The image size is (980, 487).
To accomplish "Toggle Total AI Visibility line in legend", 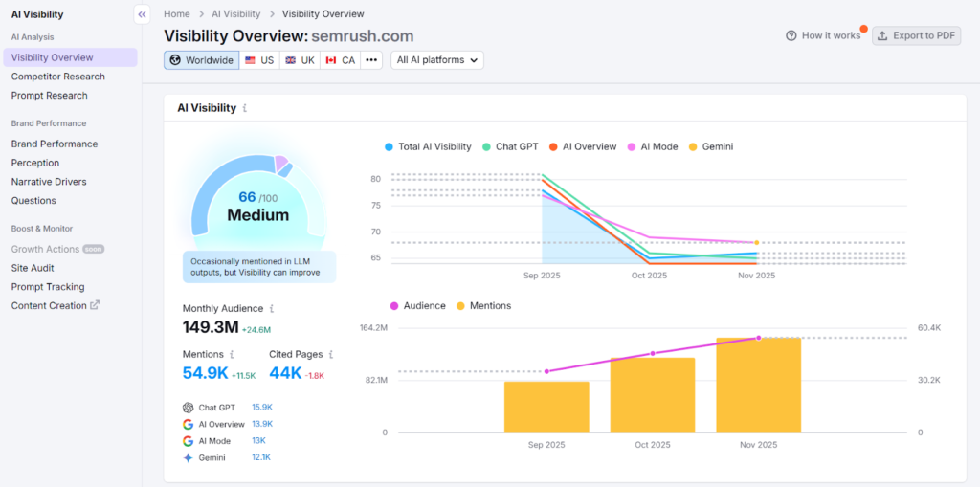I will click(428, 147).
